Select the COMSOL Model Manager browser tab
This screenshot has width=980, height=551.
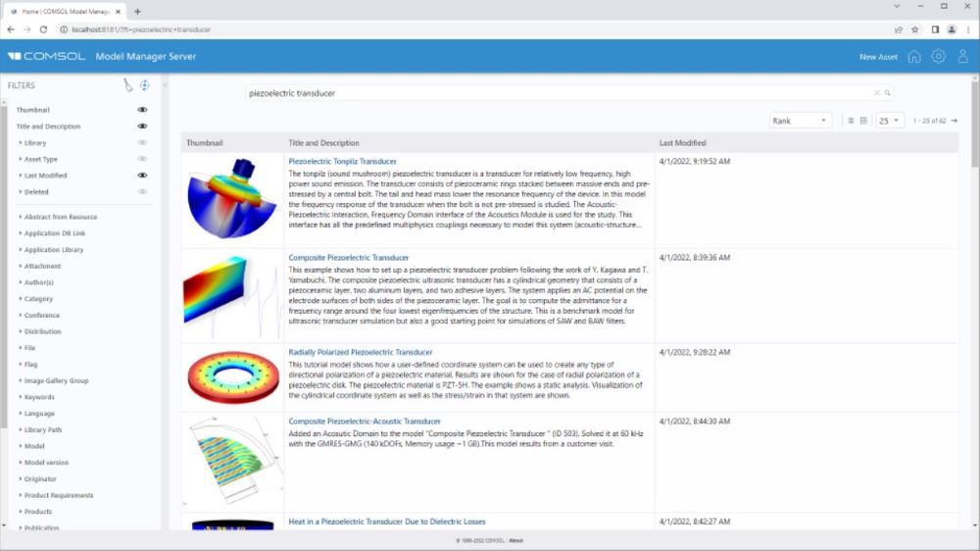tap(65, 11)
